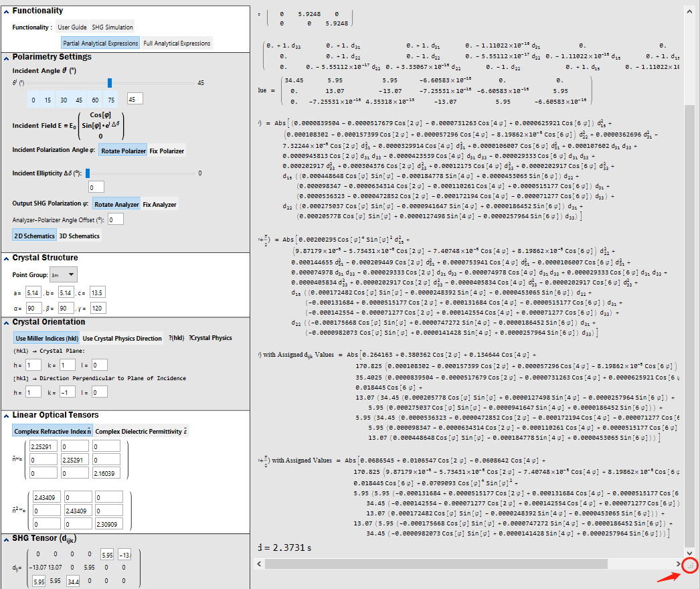Viewport: 700px width, 589px height.
Task: Click the Incident Ellipticity slider handle
Action: pos(88,173)
